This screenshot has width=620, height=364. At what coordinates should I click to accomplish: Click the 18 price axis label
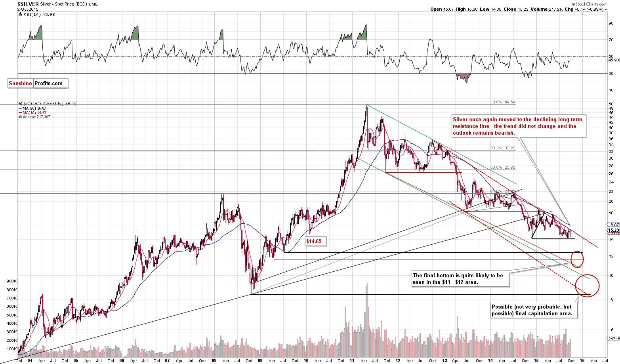611,213
